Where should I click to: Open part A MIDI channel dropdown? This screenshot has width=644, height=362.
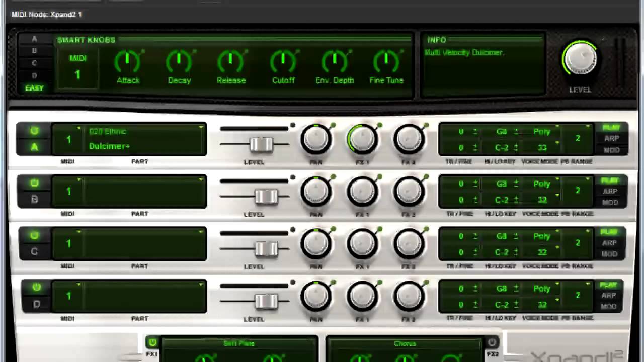pos(68,139)
